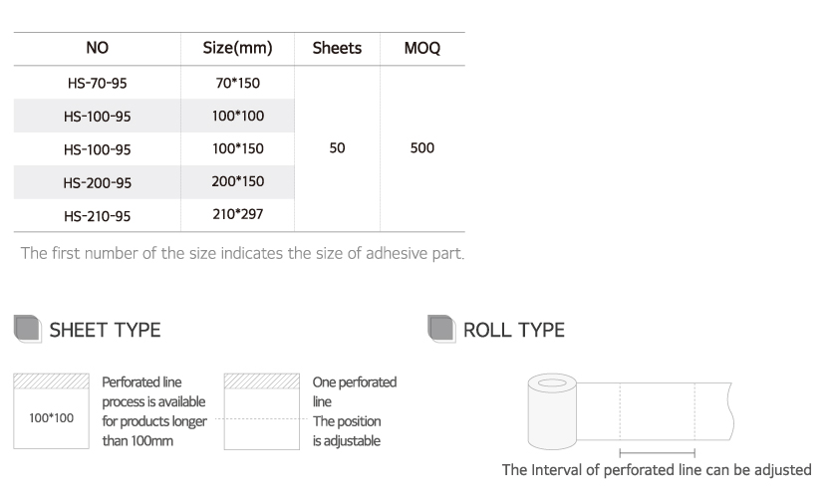Select the Size(mm) column header
Image resolution: width=832 pixels, height=504 pixels.
(x=237, y=48)
